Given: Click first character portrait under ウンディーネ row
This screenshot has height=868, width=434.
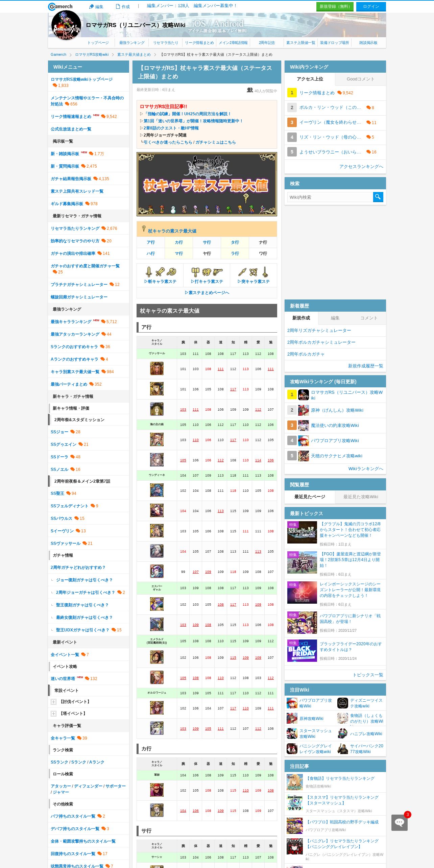Looking at the screenshot, I should click(x=157, y=490).
